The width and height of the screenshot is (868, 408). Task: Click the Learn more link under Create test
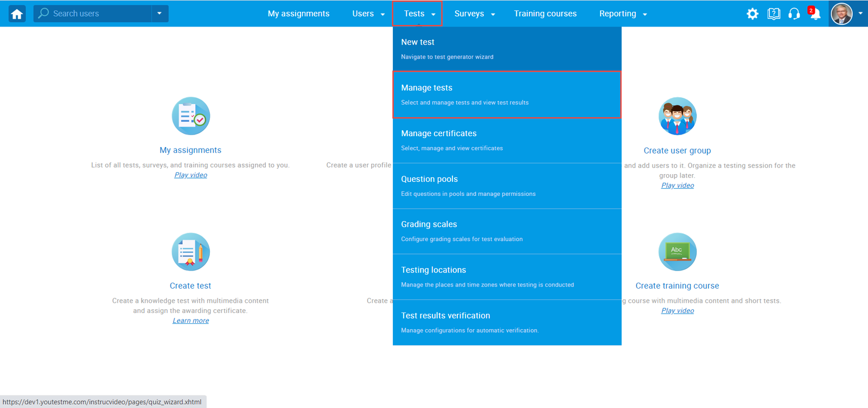tap(190, 321)
